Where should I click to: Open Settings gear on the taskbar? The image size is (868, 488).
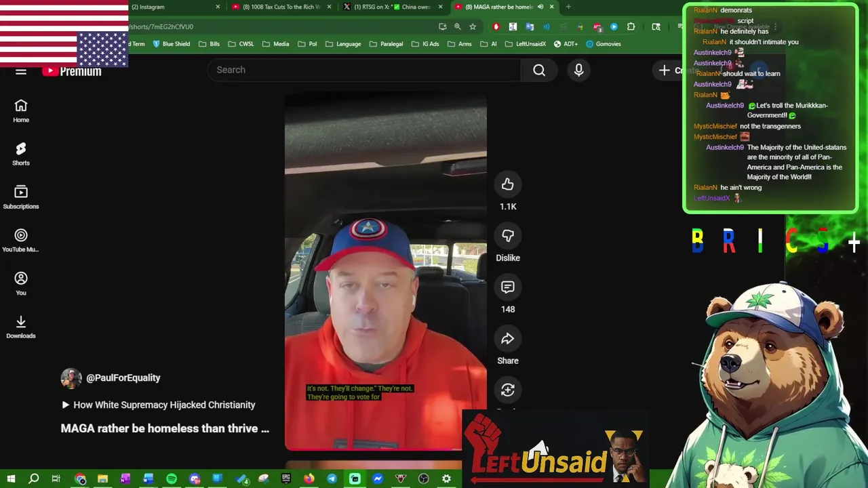click(446, 479)
